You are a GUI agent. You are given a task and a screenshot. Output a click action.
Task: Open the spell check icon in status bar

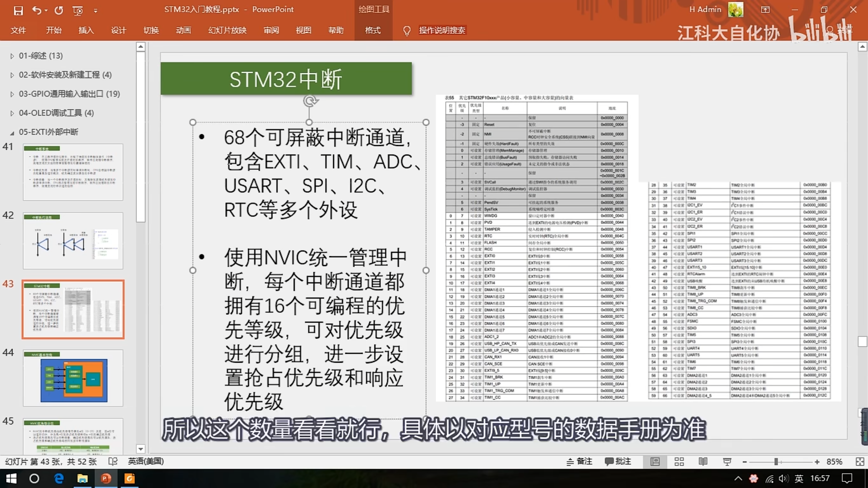(113, 461)
